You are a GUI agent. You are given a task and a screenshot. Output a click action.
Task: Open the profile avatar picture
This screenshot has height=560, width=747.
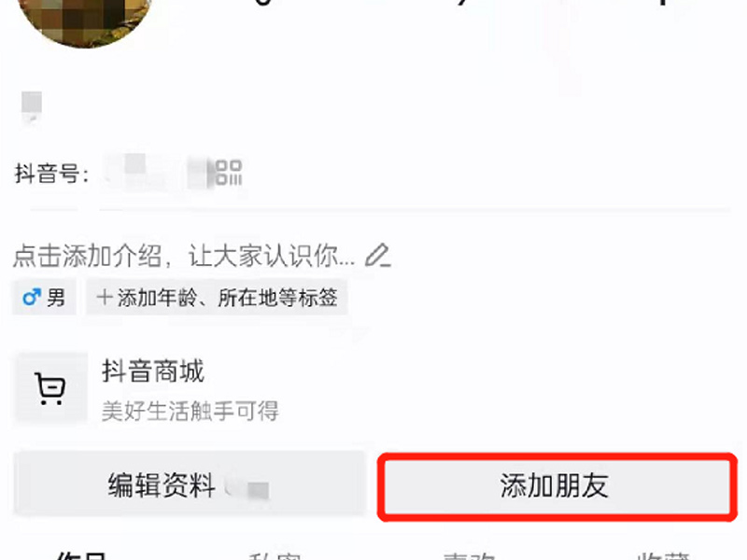[84, 17]
